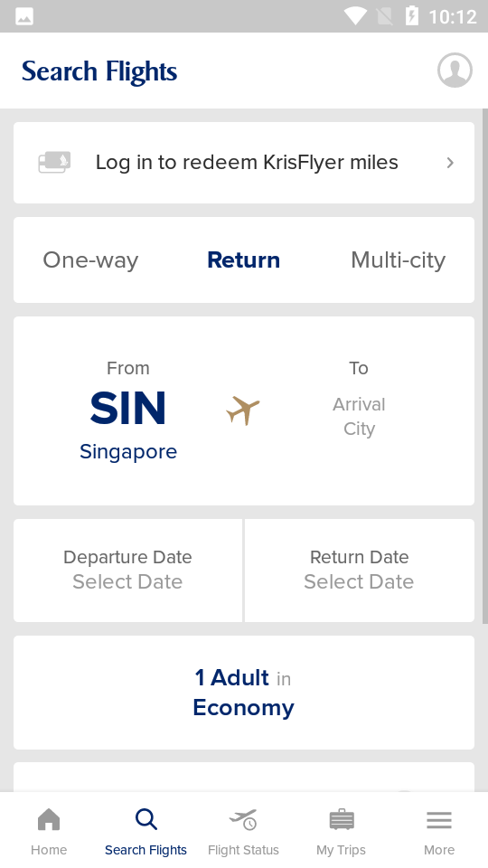488x868 pixels.
Task: Click the vertical scrollbar on the right edge
Action: (484, 365)
